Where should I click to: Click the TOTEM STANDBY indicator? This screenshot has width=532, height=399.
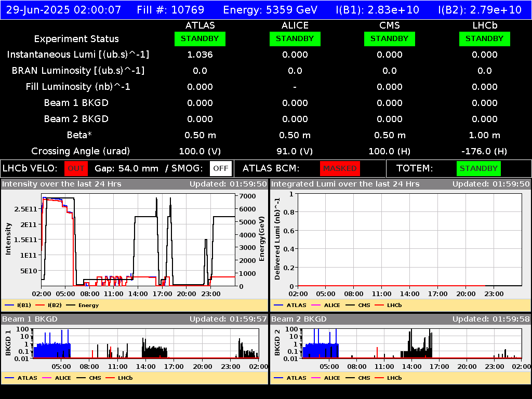pyautogui.click(x=478, y=168)
